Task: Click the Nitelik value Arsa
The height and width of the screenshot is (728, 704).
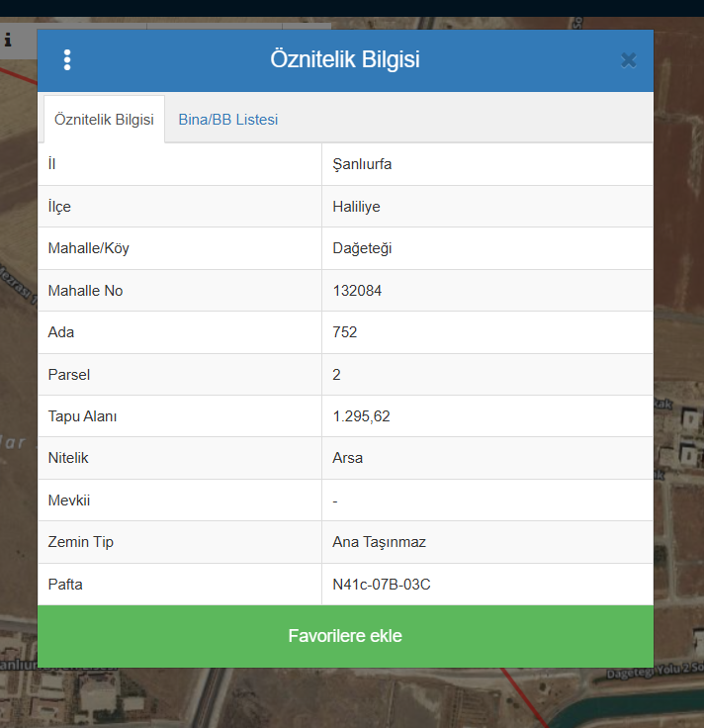Action: [348, 459]
